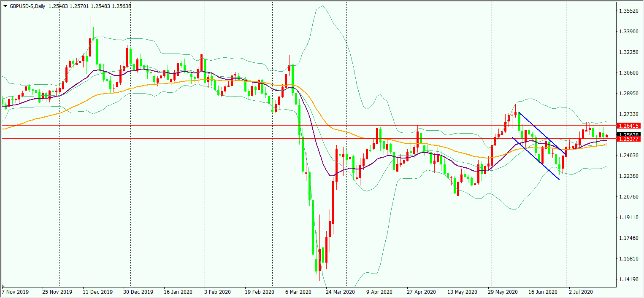Click the 1.17460 price axis label

(x=628, y=238)
